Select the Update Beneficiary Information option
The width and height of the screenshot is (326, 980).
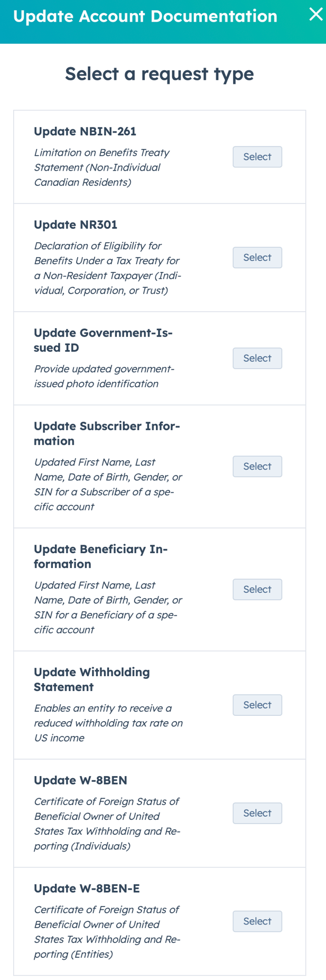click(x=257, y=589)
